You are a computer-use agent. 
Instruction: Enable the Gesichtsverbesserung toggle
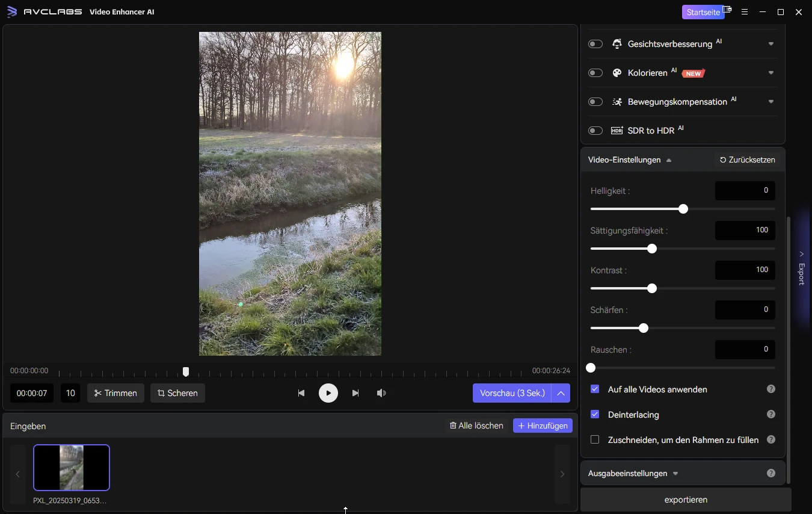tap(595, 44)
